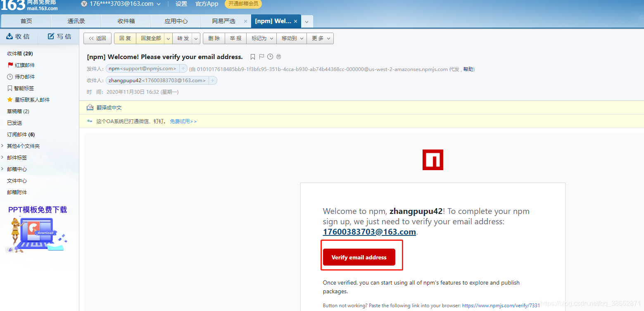Print the email using the printer icon
Image resolution: width=644 pixels, height=311 pixels.
tap(279, 57)
